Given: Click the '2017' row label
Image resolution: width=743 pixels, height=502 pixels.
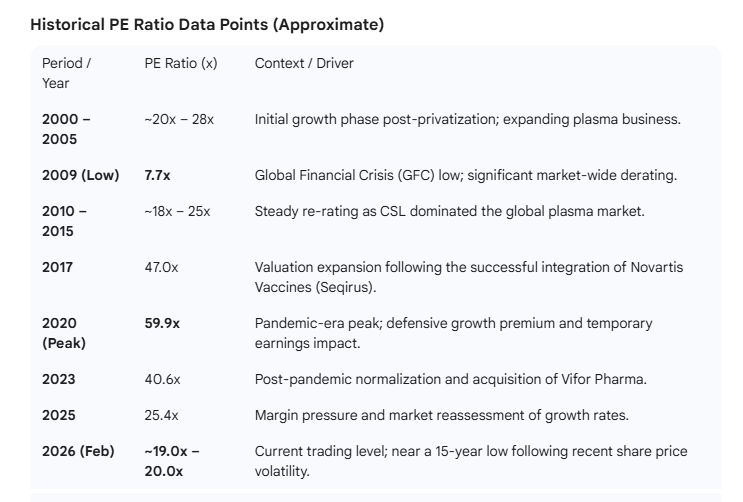Looking at the screenshot, I should [x=58, y=267].
